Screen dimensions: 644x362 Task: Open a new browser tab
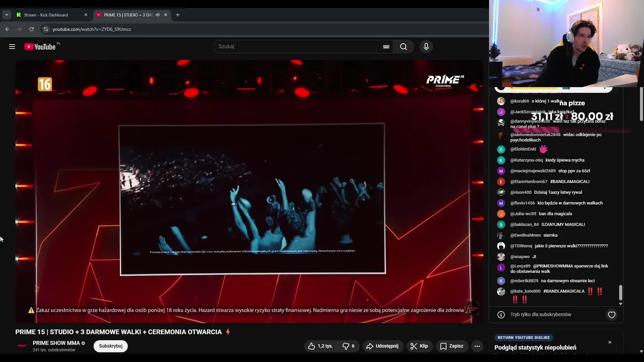tap(178, 15)
